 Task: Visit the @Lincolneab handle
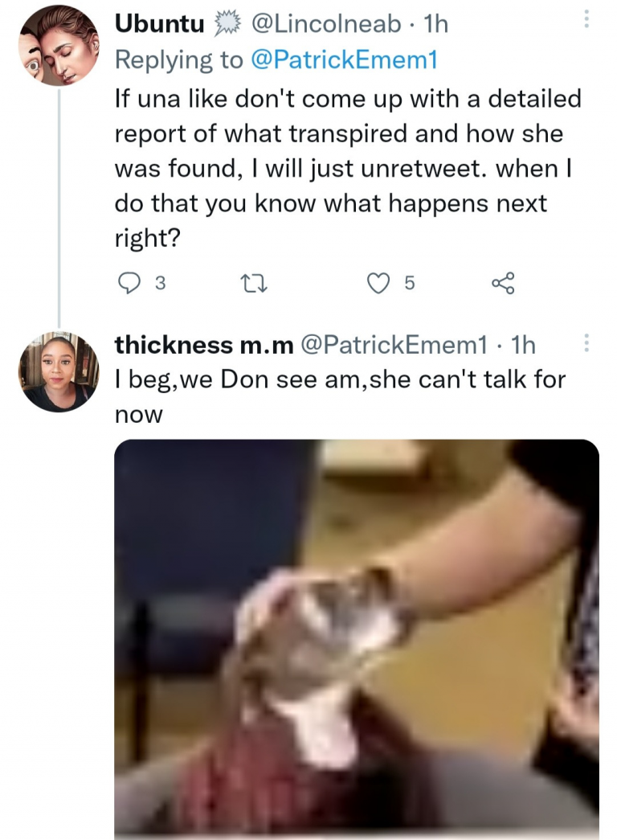point(326,25)
